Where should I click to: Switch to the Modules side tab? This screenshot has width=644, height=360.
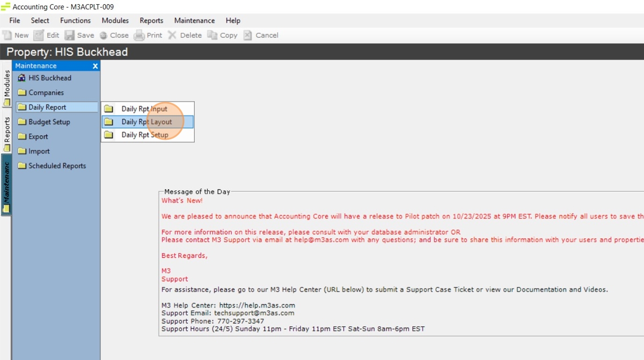click(x=6, y=87)
